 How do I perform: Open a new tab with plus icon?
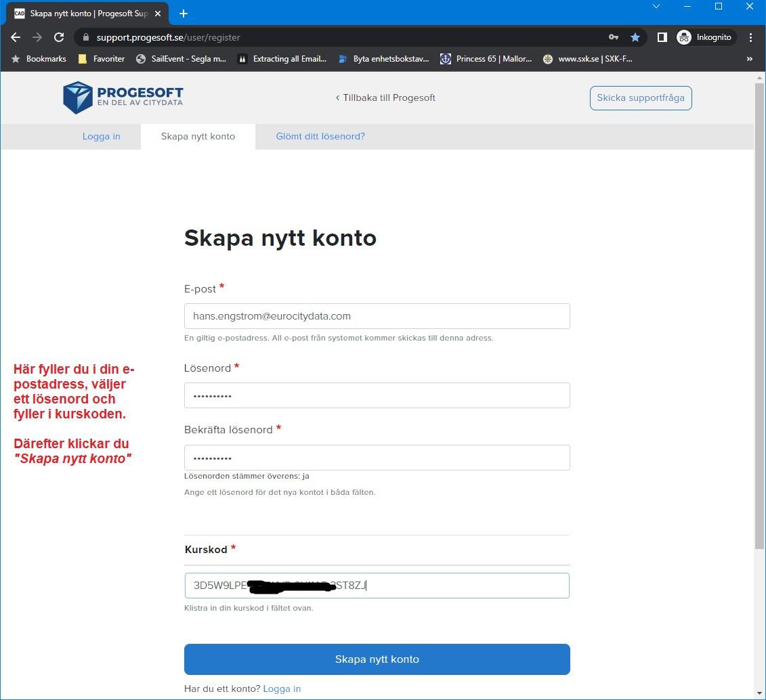coord(184,14)
